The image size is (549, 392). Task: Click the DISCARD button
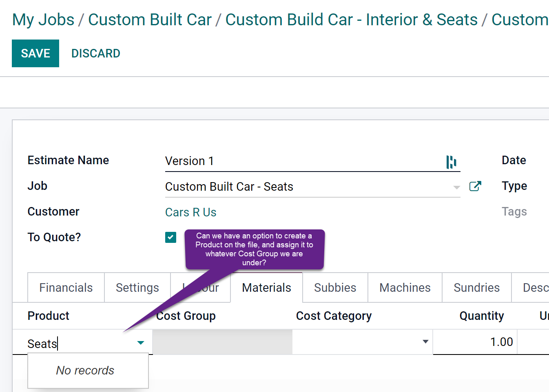[95, 53]
